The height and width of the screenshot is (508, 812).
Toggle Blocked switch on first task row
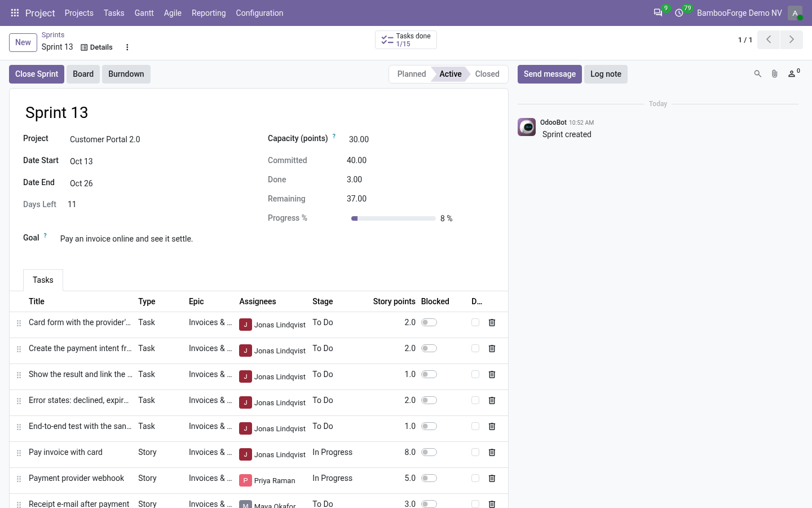pyautogui.click(x=429, y=322)
